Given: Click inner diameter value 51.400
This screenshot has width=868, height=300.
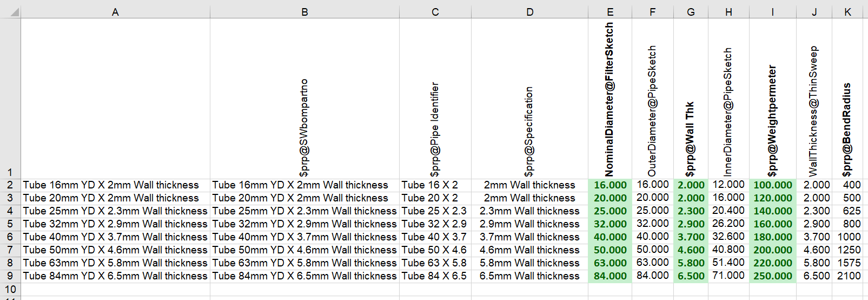Looking at the screenshot, I should pyautogui.click(x=728, y=263).
